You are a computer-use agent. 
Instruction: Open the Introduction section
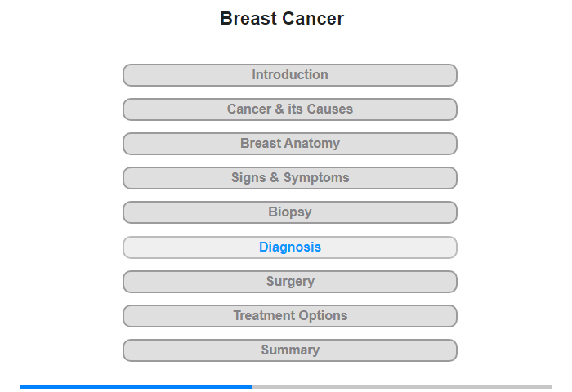tap(290, 75)
